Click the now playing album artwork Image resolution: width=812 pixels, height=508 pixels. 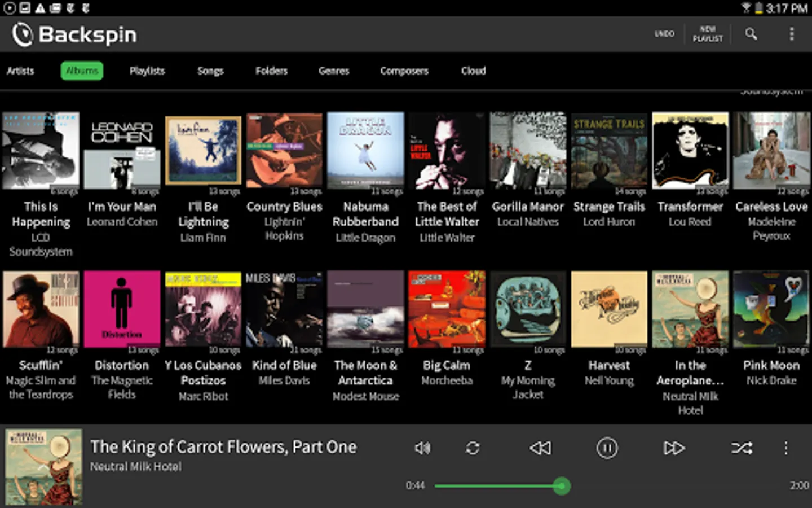[43, 467]
